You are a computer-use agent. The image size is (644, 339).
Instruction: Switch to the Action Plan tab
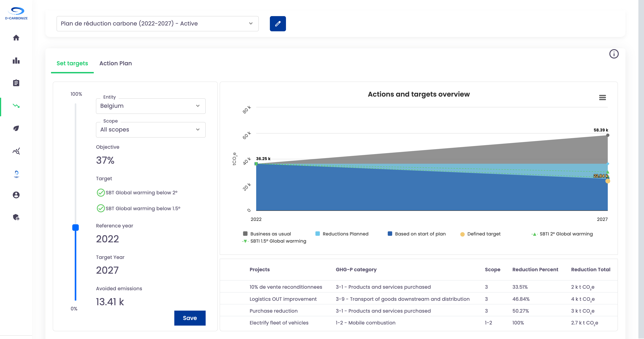115,64
